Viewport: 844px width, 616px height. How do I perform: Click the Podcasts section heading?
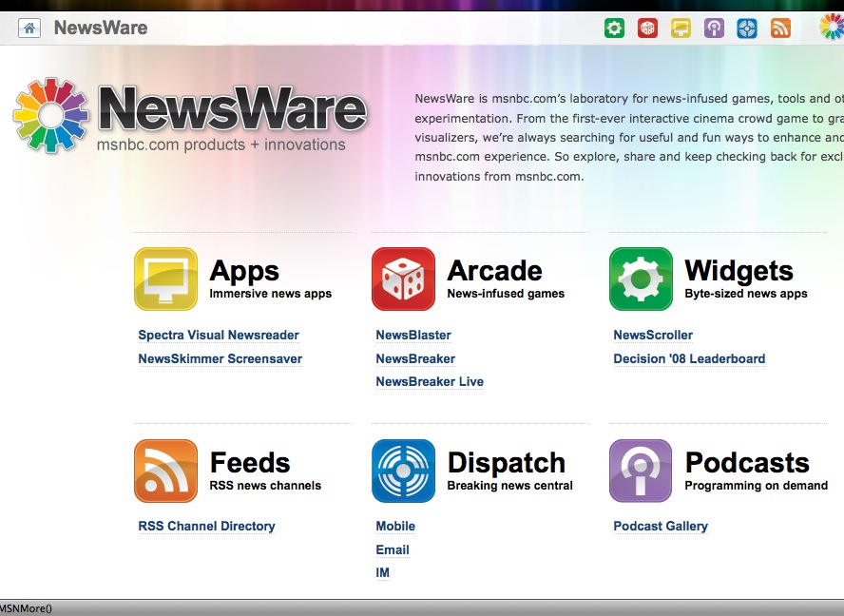tap(747, 463)
